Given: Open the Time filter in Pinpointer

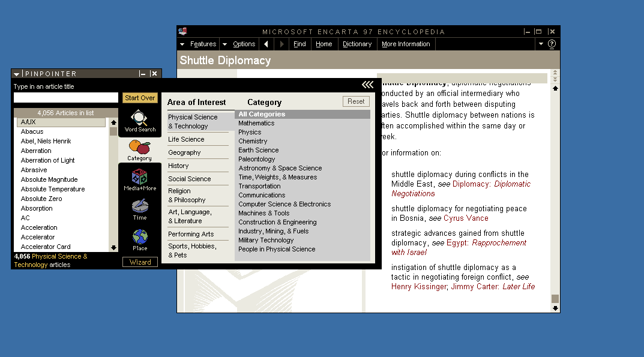Looking at the screenshot, I should click(140, 209).
